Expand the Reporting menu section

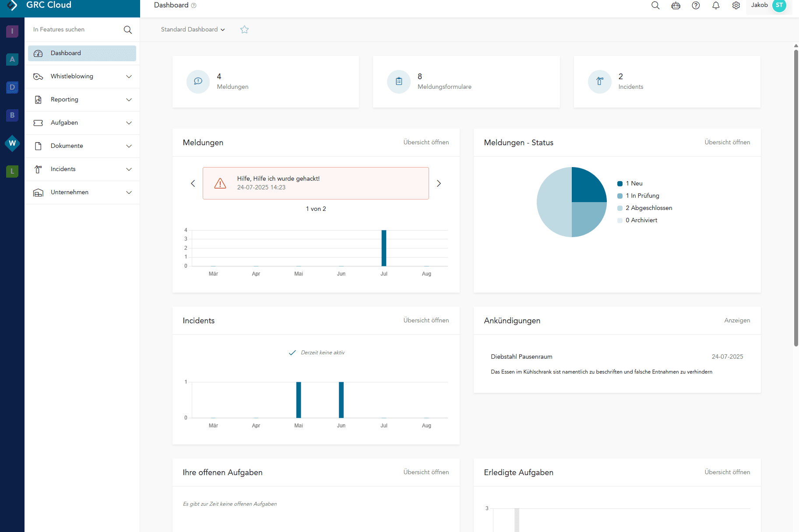[x=82, y=99]
